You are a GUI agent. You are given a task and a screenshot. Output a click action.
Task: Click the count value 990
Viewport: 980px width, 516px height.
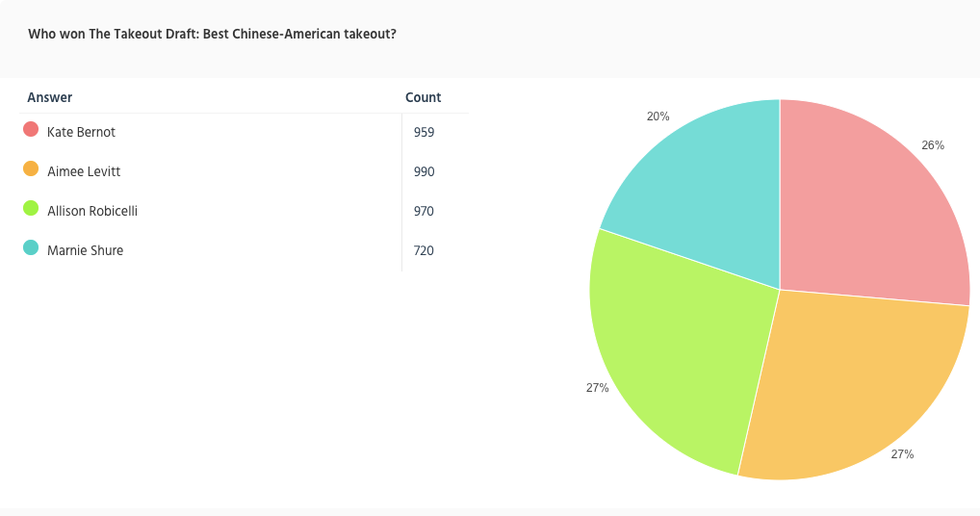(x=424, y=171)
